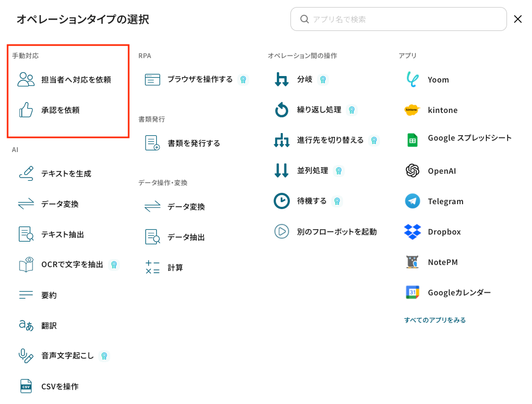
Task: Select the thumbs-up 承認を依頼 icon
Action: [x=26, y=110]
